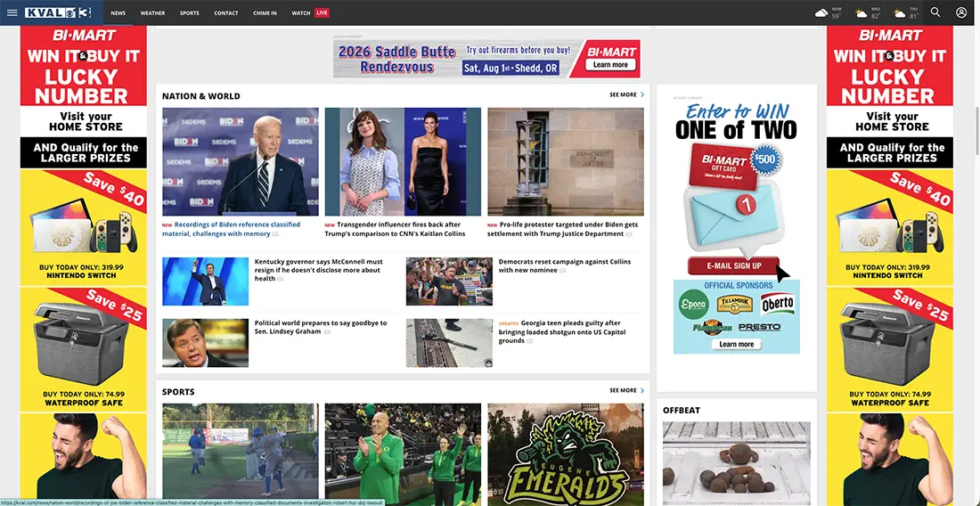Click Department of Justice building thumbnail
The height and width of the screenshot is (506, 980).
point(566,162)
